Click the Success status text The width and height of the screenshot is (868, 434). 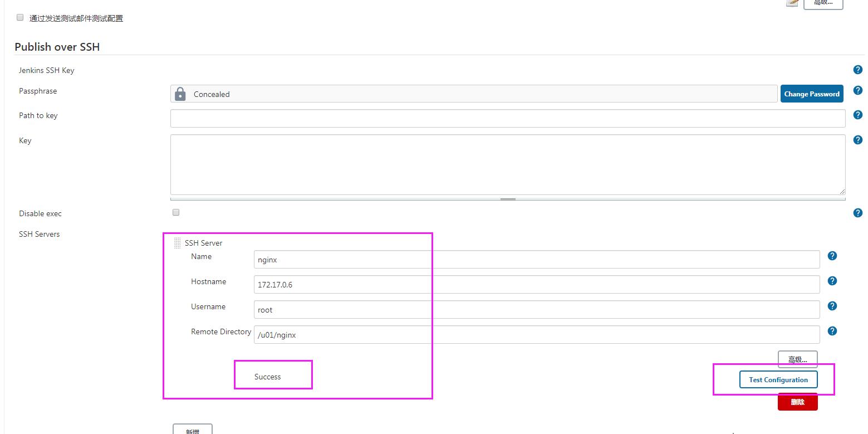pyautogui.click(x=268, y=377)
